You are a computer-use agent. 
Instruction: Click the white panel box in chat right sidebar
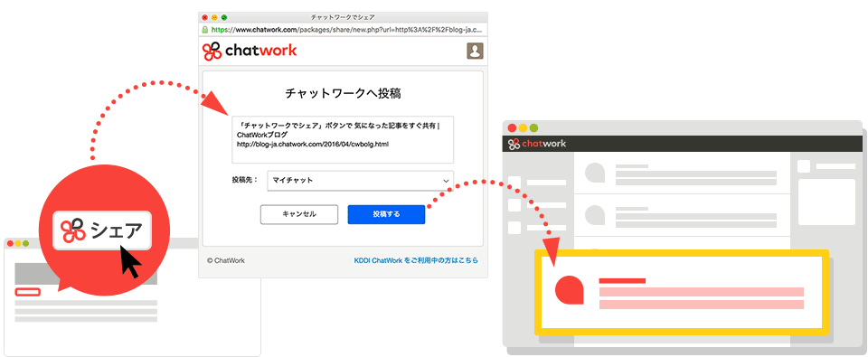click(x=826, y=202)
